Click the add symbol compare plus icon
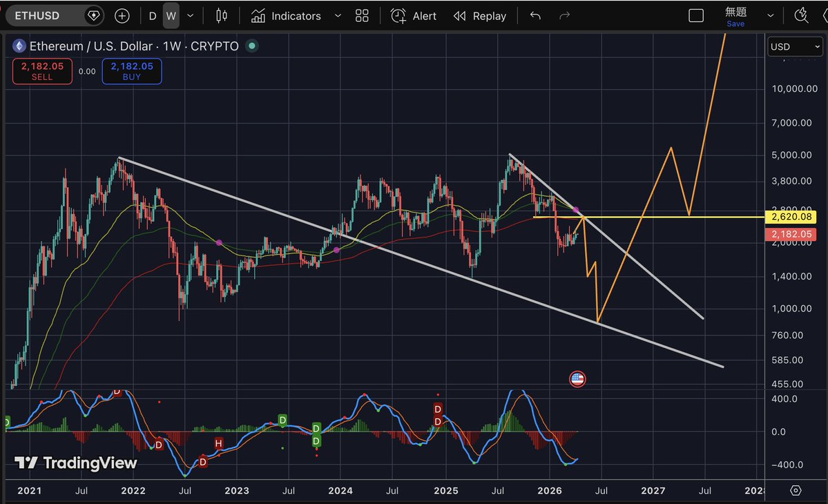828x504 pixels. tap(122, 15)
